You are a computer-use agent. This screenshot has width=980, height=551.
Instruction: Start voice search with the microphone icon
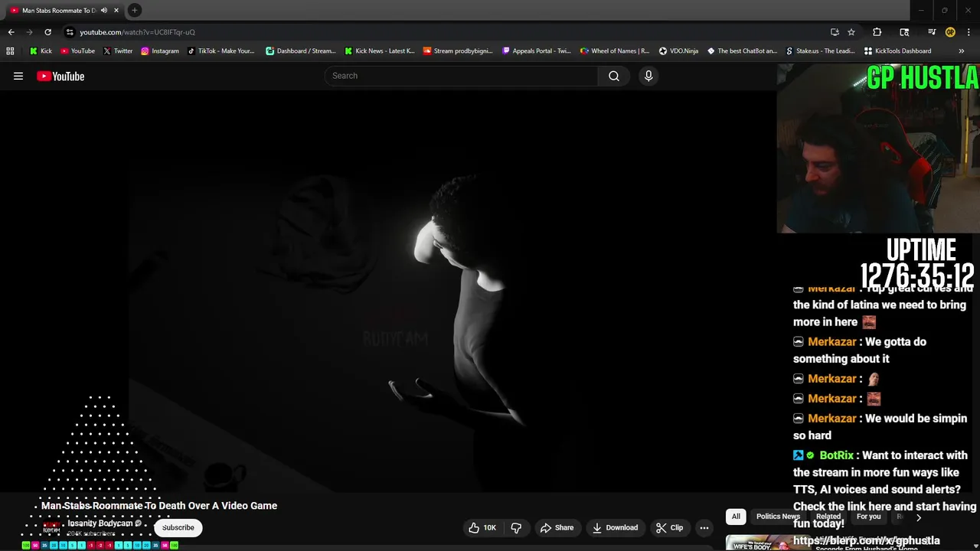click(x=648, y=76)
